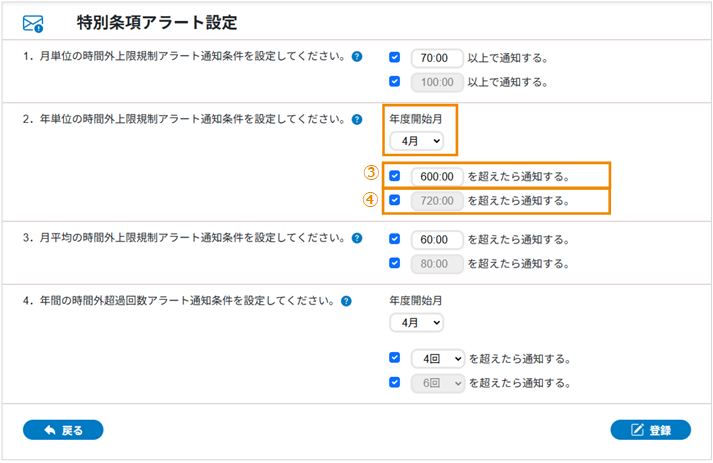Click the envelope alert icon in the header
713x463 pixels.
[33, 22]
